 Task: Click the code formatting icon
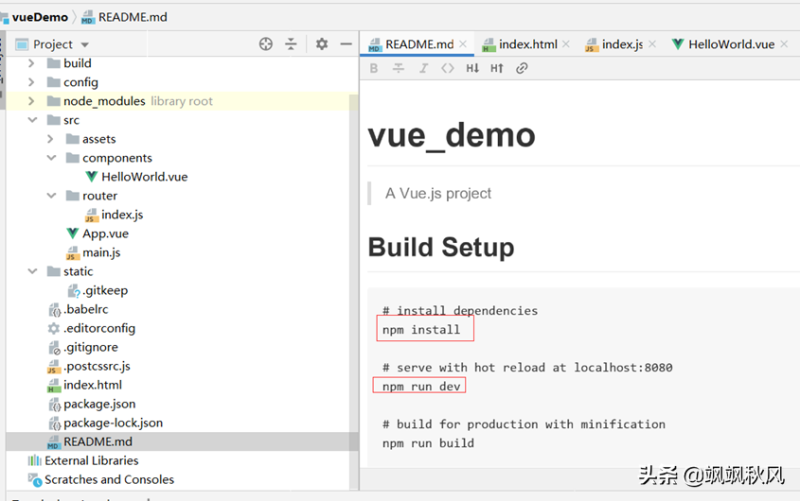[447, 69]
